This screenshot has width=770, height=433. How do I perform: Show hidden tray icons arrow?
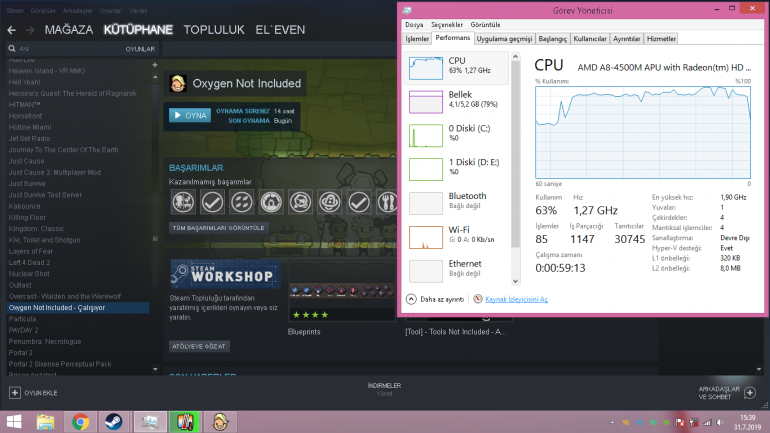[x=612, y=422]
